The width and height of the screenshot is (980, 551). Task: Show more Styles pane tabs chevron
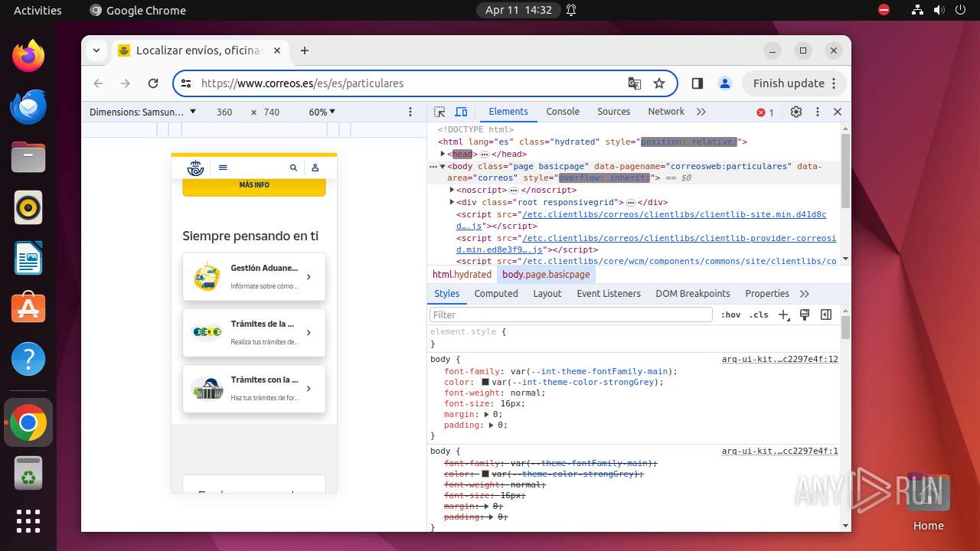pos(805,294)
